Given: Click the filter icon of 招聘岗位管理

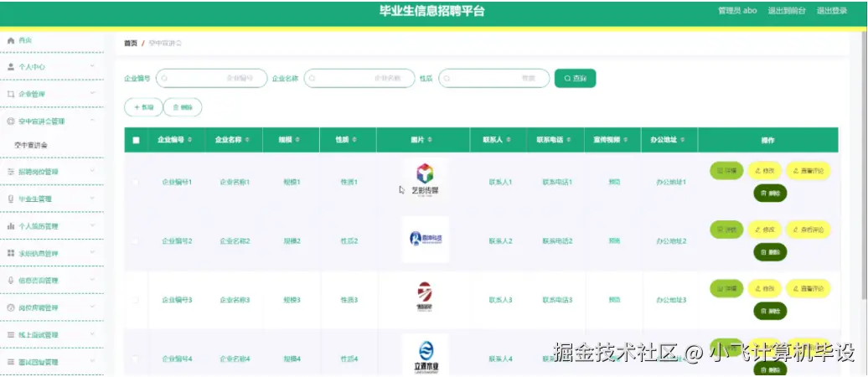Looking at the screenshot, I should click(11, 172).
